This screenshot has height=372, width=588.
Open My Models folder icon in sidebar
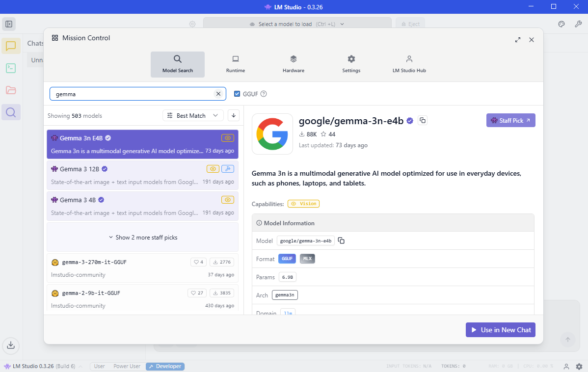[x=11, y=90]
